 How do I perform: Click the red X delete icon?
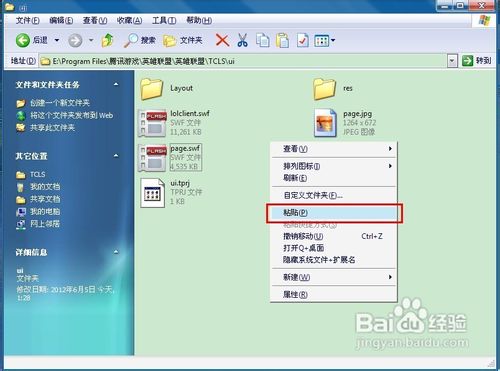pyautogui.click(x=222, y=40)
